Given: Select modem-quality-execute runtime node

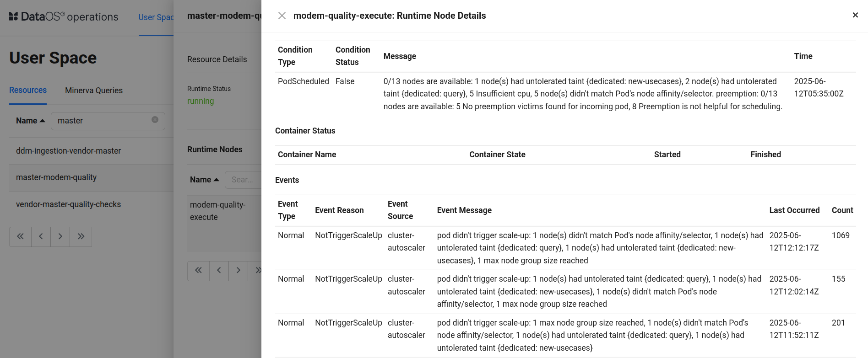Looking at the screenshot, I should 218,211.
